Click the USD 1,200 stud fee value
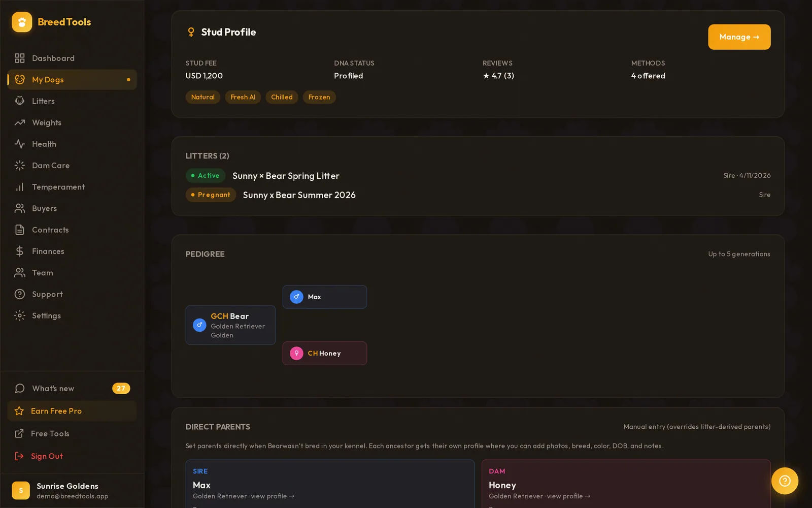The width and height of the screenshot is (812, 508). 204,76
